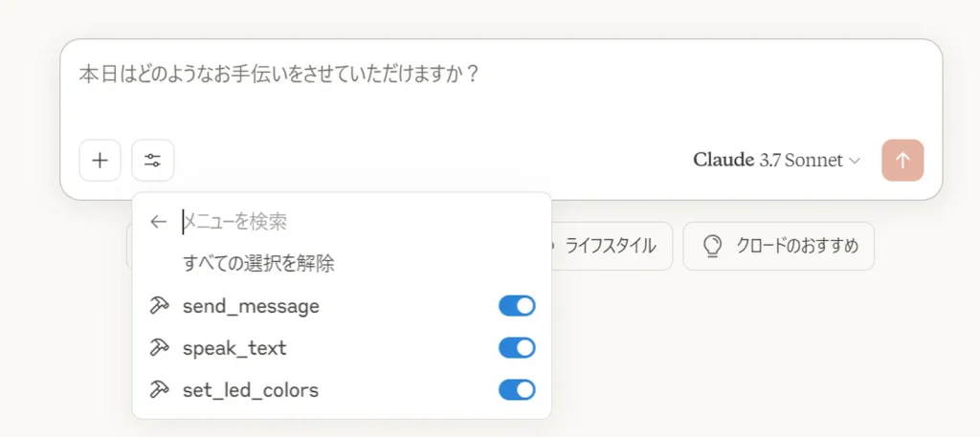The height and width of the screenshot is (437, 980).
Task: Expand model list via the chevron arrow
Action: pyautogui.click(x=855, y=161)
